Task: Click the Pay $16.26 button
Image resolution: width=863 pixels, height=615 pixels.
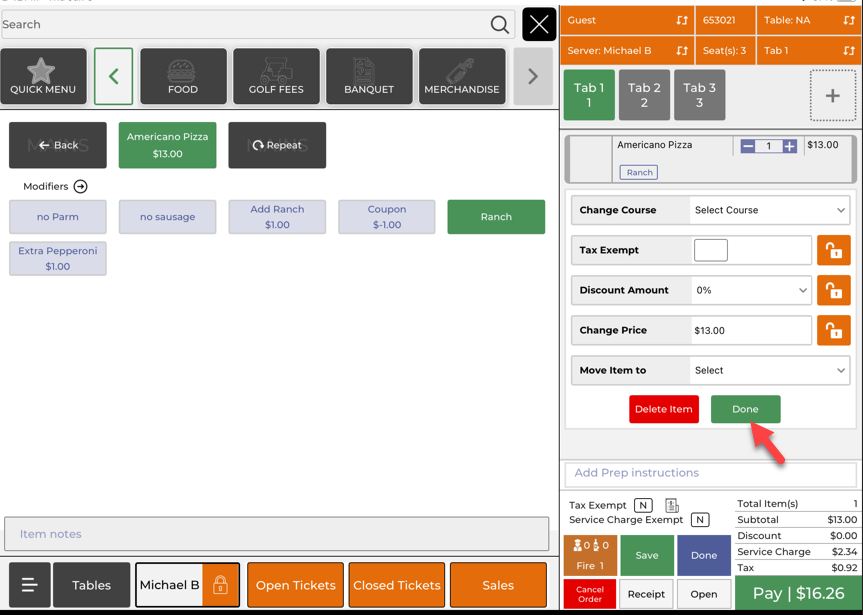Action: pos(798,593)
